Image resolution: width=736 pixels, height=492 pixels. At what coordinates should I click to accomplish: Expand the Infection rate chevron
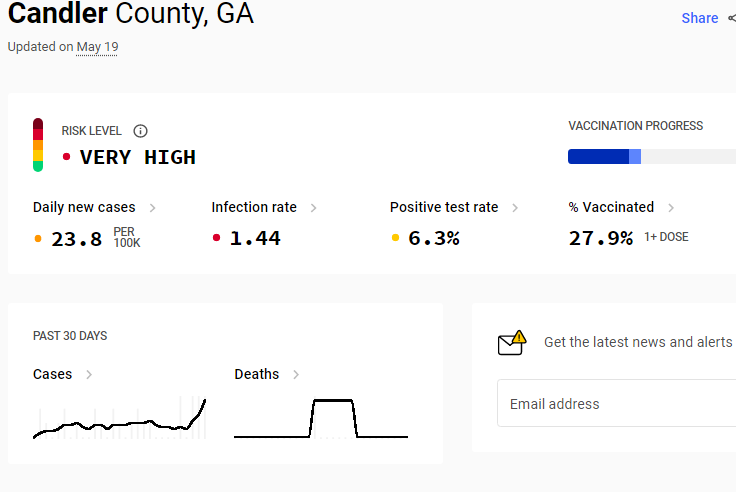[x=314, y=208]
